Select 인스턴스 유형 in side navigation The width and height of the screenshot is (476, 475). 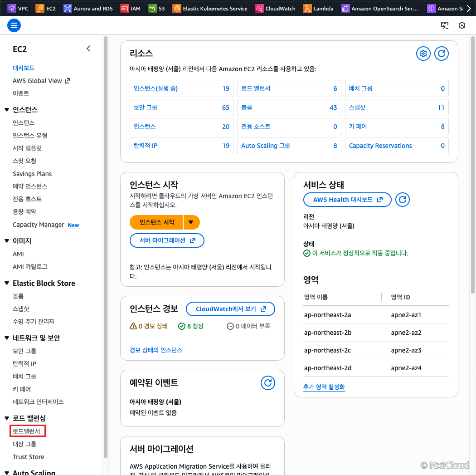(30, 136)
